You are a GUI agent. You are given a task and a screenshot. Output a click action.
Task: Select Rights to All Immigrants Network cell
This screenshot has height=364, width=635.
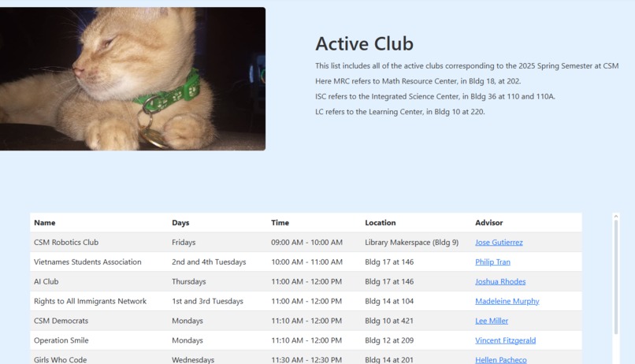pyautogui.click(x=90, y=301)
